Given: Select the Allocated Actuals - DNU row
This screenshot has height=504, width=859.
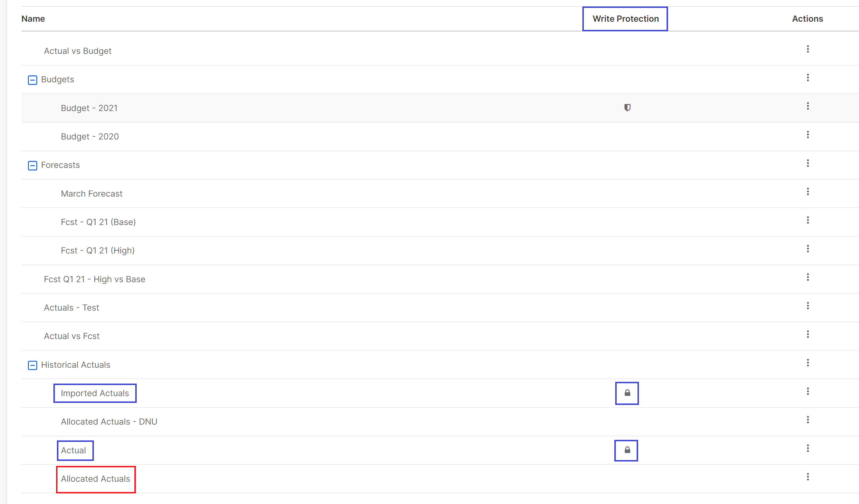Looking at the screenshot, I should [109, 421].
